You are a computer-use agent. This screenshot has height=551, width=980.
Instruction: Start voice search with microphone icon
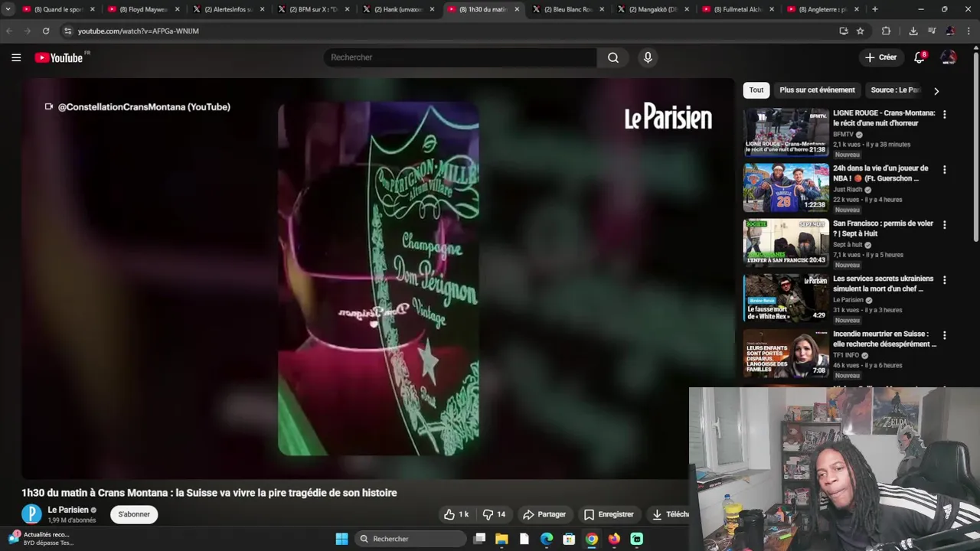[x=648, y=57]
